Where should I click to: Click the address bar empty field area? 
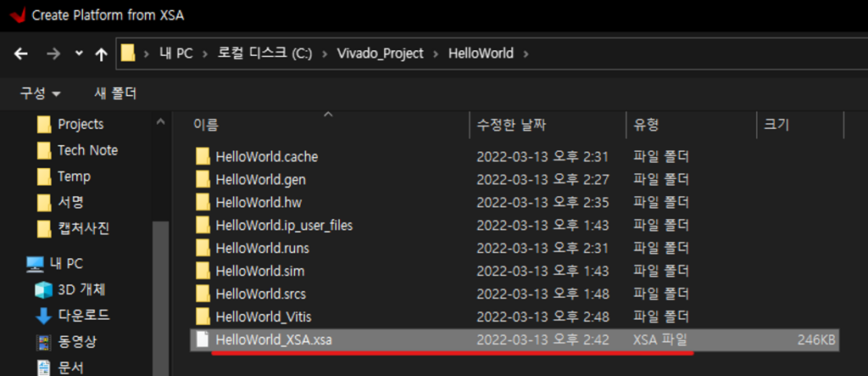(x=698, y=53)
